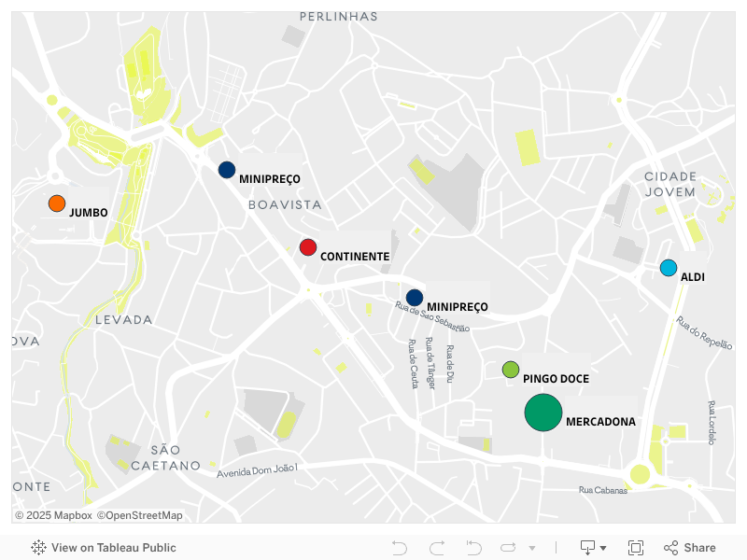Click the CONTINENTE store label
The height and width of the screenshot is (560, 747).
355,257
